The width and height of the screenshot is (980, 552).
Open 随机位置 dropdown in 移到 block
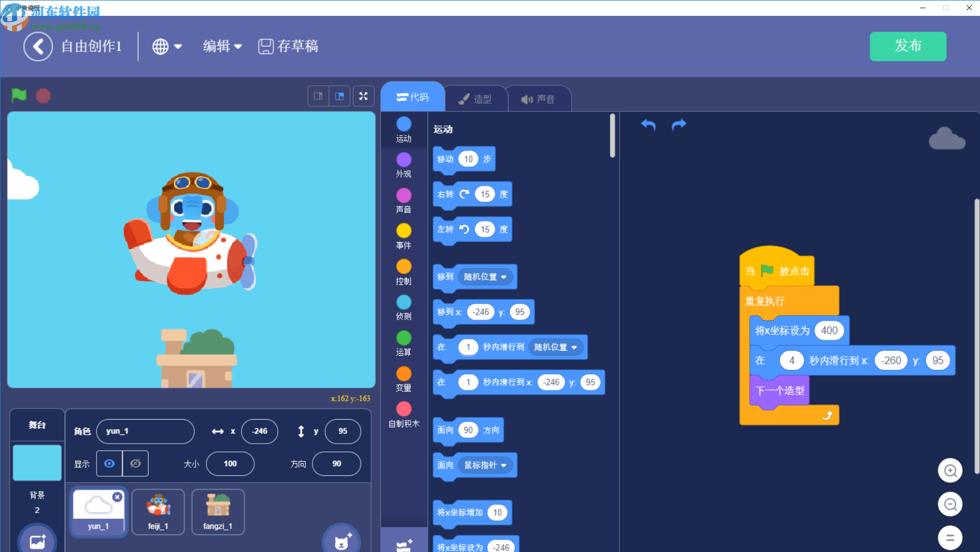pos(485,277)
